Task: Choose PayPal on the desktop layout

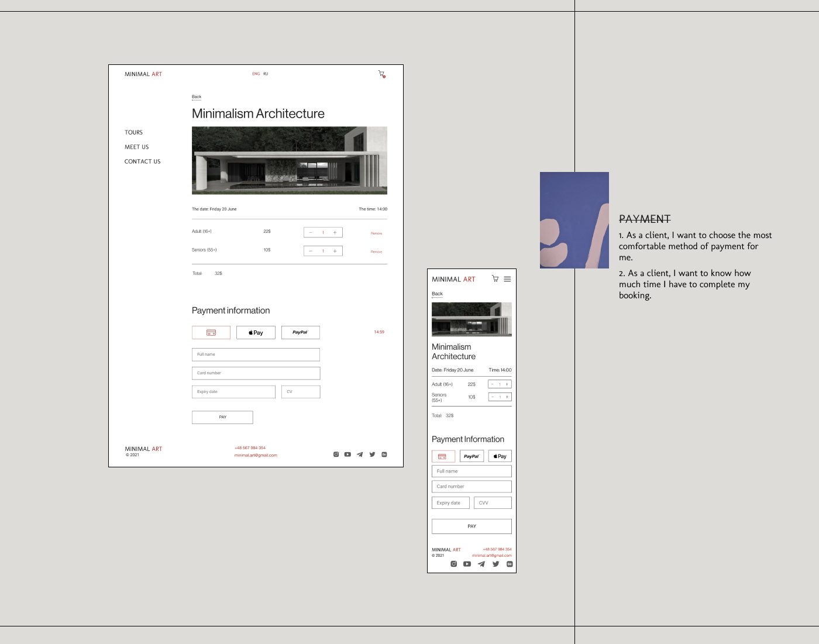Action: coord(301,332)
